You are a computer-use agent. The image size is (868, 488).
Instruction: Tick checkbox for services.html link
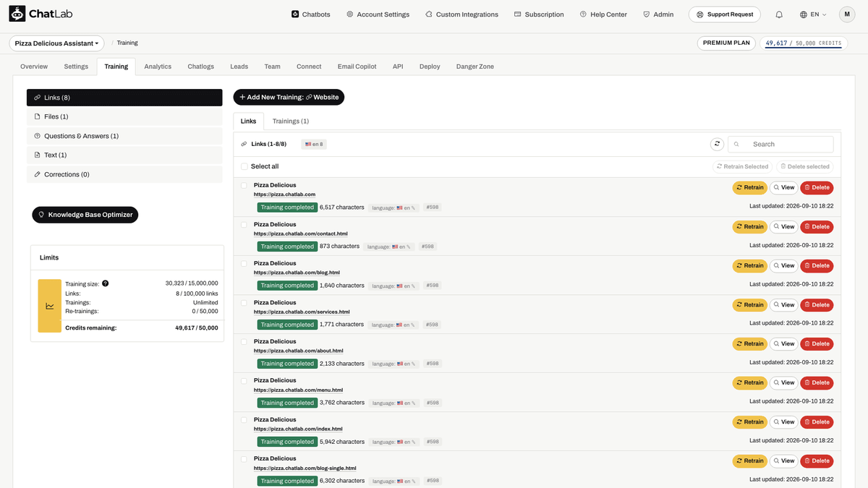[x=244, y=303]
